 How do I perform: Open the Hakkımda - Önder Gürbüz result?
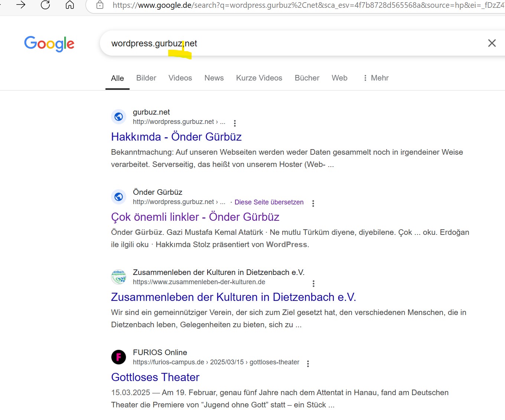[x=176, y=137]
